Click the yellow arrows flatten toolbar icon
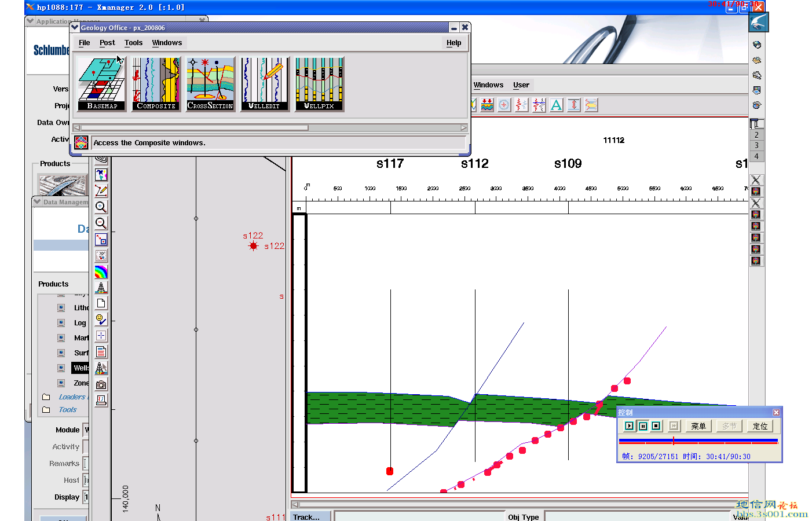This screenshot has width=812, height=521. pyautogui.click(x=591, y=105)
